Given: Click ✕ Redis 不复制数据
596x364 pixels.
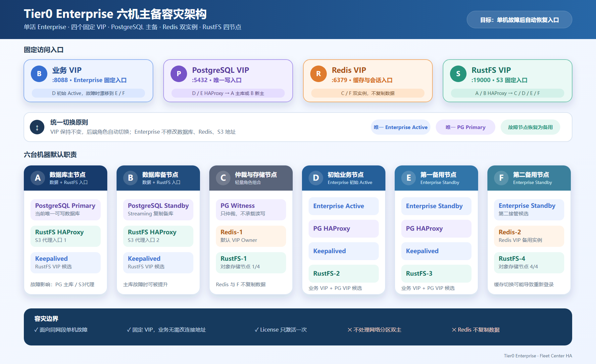Looking at the screenshot, I should pos(476,330).
